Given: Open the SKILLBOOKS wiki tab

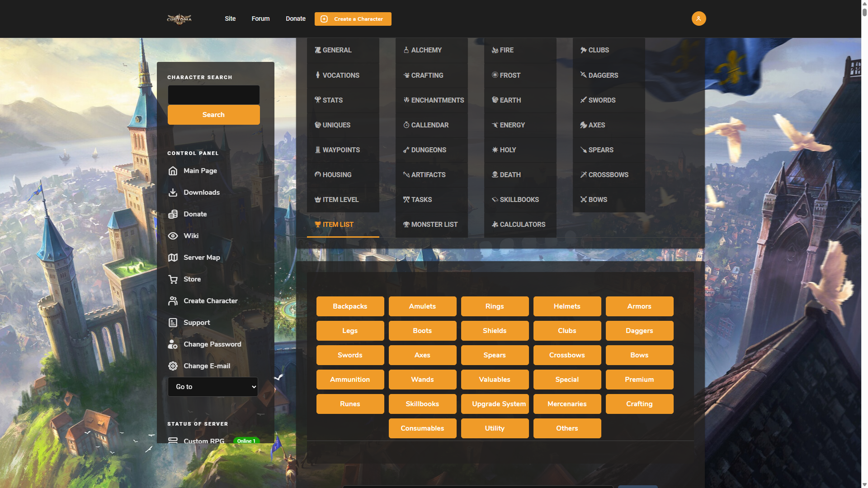Looking at the screenshot, I should click(520, 200).
